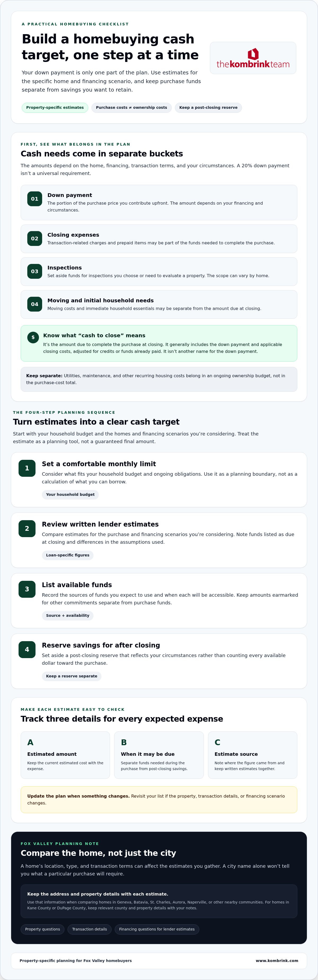Screen dimensions: 318x980
Task: Select the Keep a post-closing reserve pill
Action: click(208, 108)
